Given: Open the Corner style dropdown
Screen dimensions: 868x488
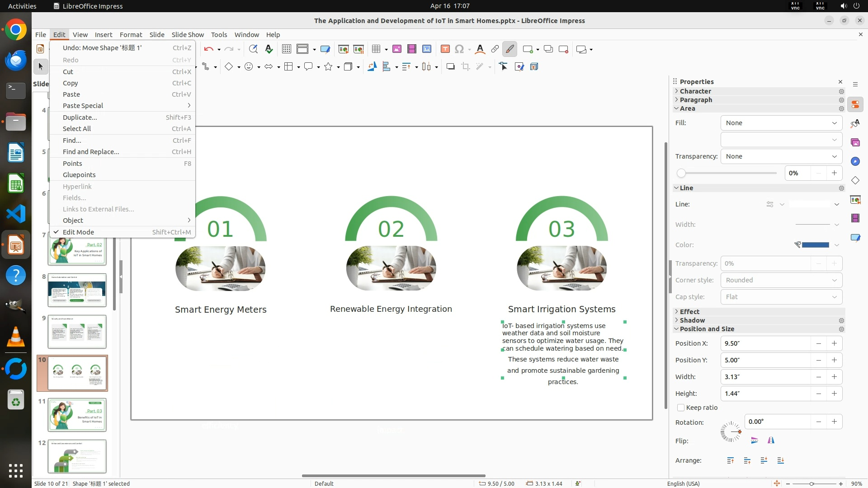Looking at the screenshot, I should [781, 280].
